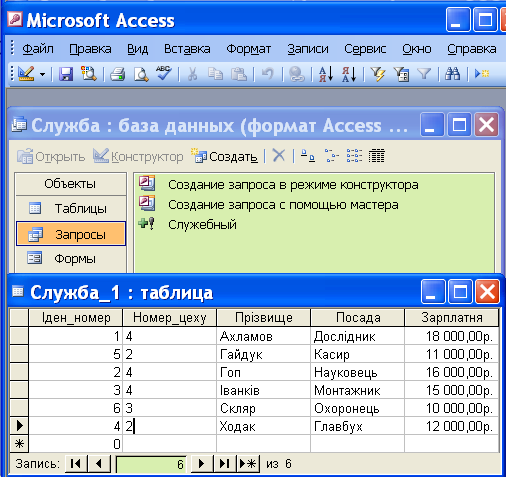Go to first record navigation button

click(x=76, y=464)
